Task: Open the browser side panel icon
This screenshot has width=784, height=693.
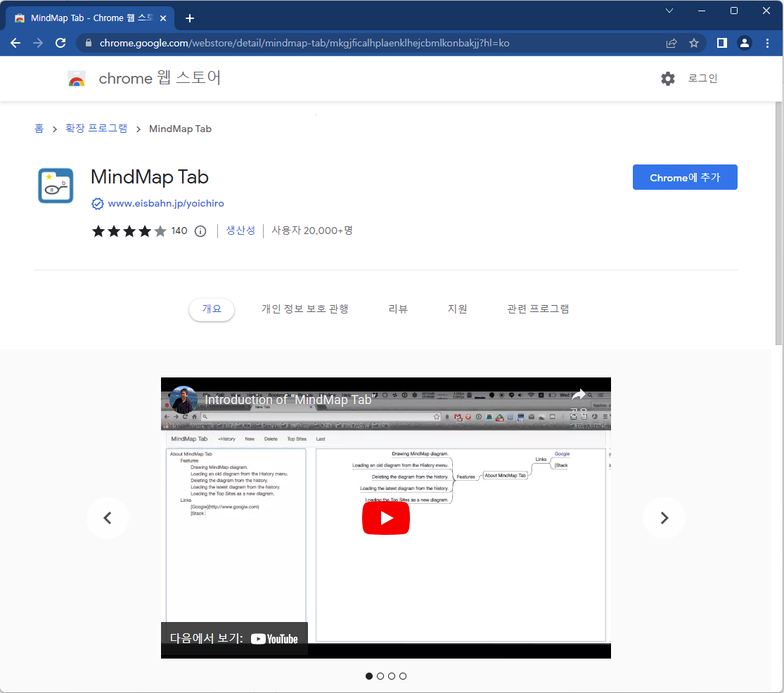Action: pyautogui.click(x=722, y=43)
